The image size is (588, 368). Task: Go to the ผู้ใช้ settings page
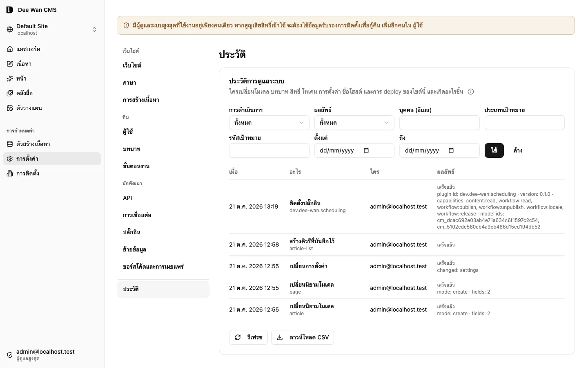(163, 132)
